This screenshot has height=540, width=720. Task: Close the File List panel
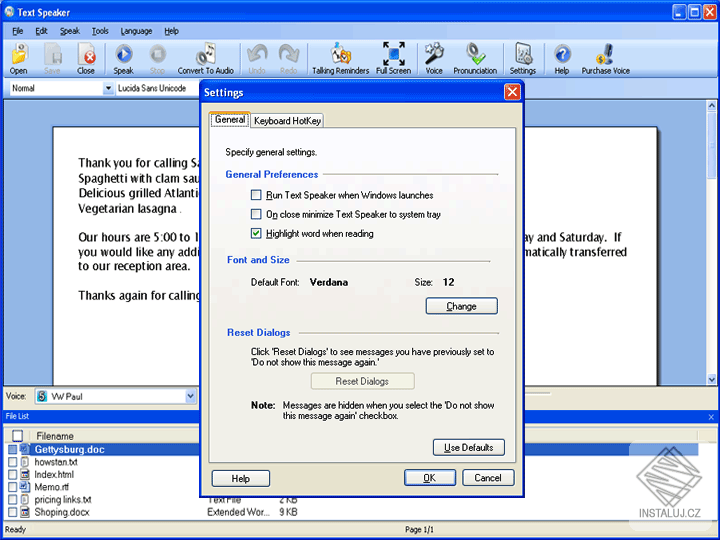point(711,417)
